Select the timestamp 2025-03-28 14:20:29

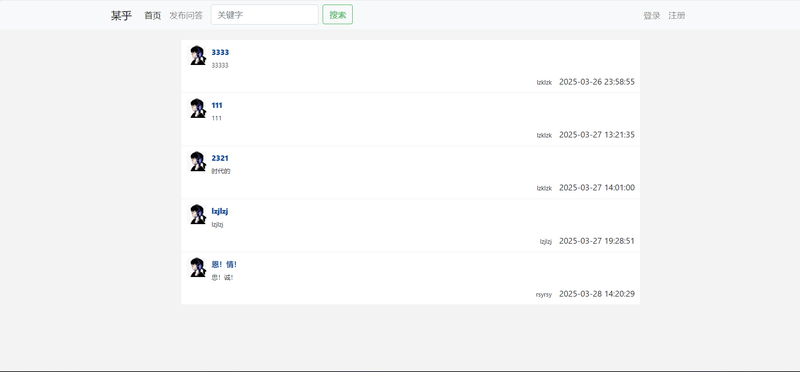click(x=597, y=294)
